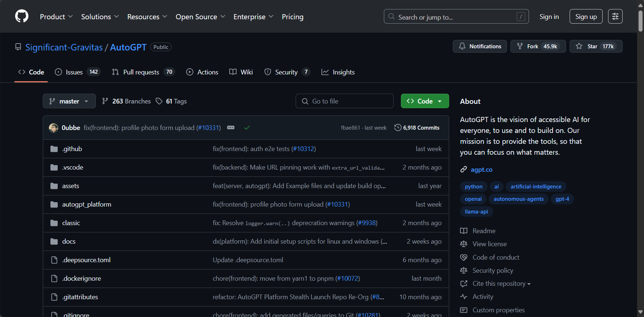Open the Enterprise dropdown menu
The width and height of the screenshot is (644, 317).
click(253, 17)
